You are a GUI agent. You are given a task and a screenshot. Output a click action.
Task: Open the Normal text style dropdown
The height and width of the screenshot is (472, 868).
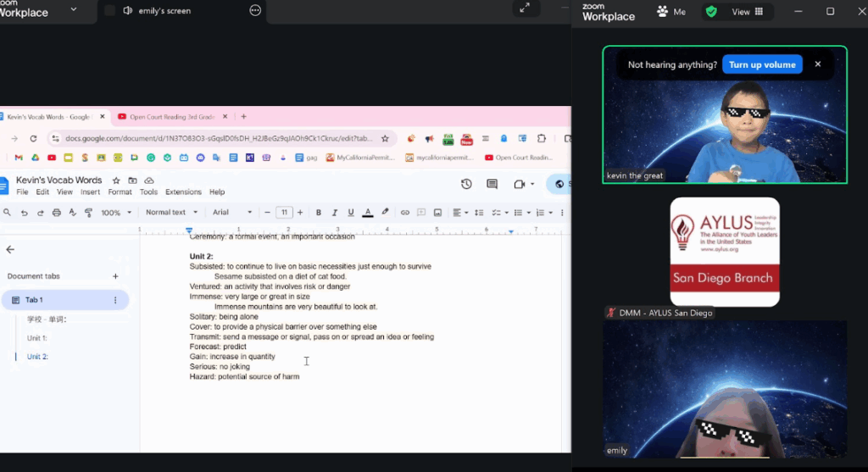pos(171,213)
